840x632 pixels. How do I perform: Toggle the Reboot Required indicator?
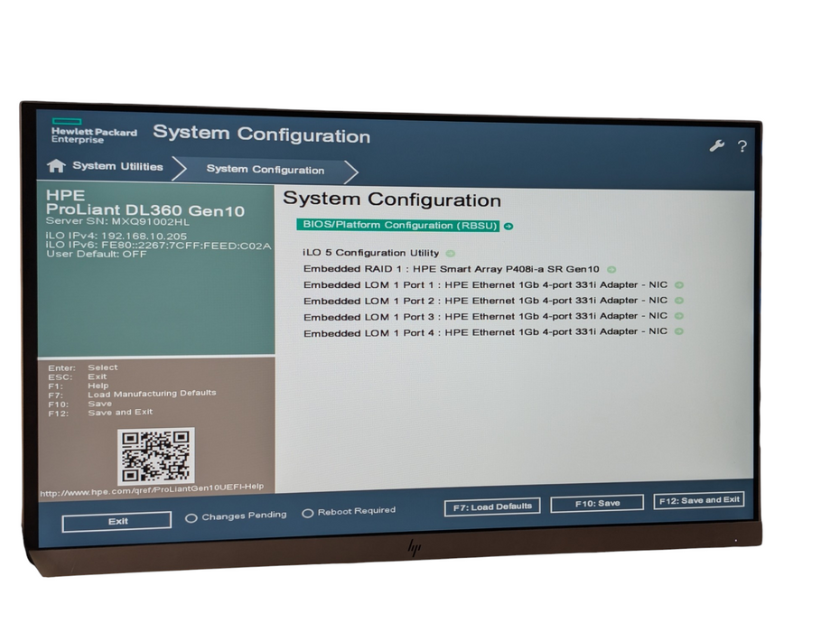coord(307,513)
